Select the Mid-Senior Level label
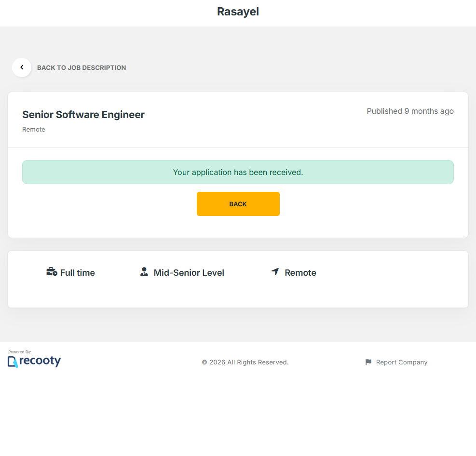Screen dimensions: 476x456 tap(189, 273)
